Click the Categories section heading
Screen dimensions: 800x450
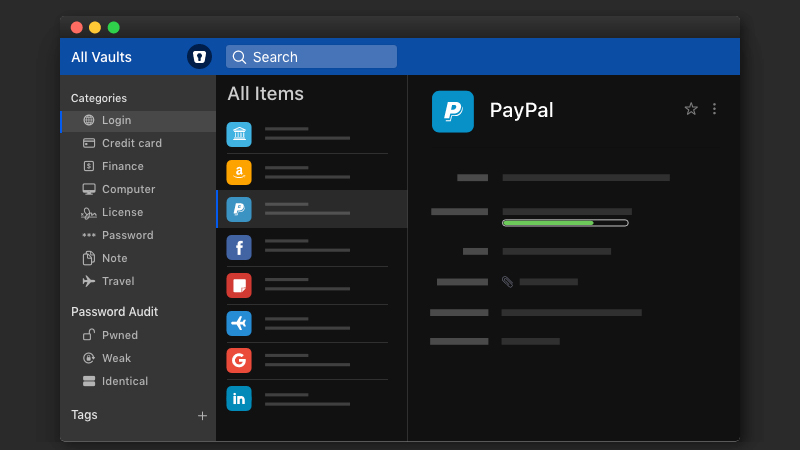(99, 98)
